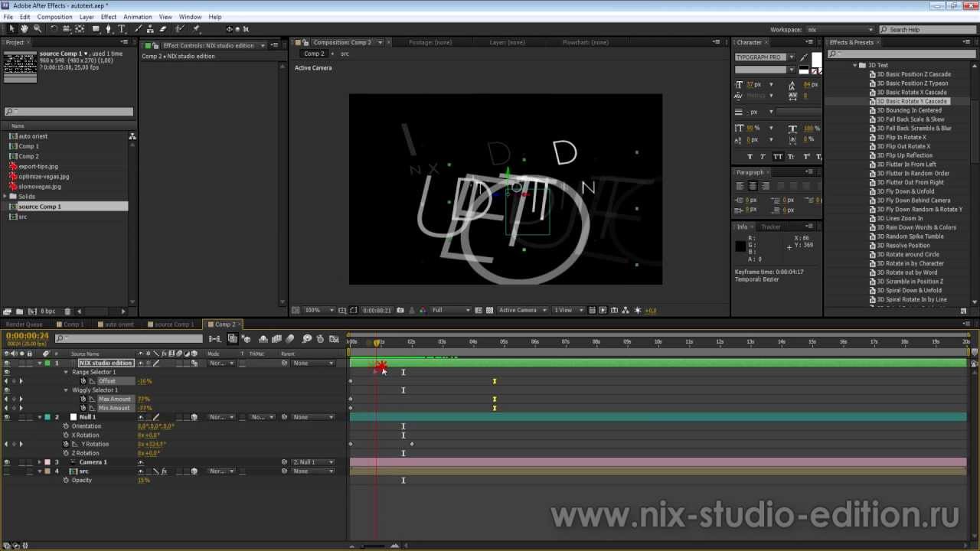Collapse the Wiggly Selector 1 group

click(66, 390)
